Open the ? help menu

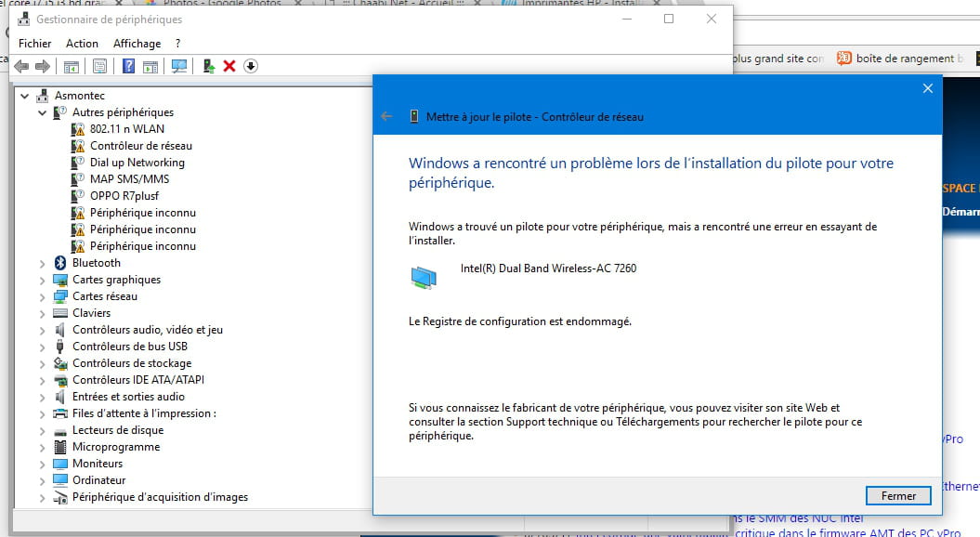tap(178, 43)
